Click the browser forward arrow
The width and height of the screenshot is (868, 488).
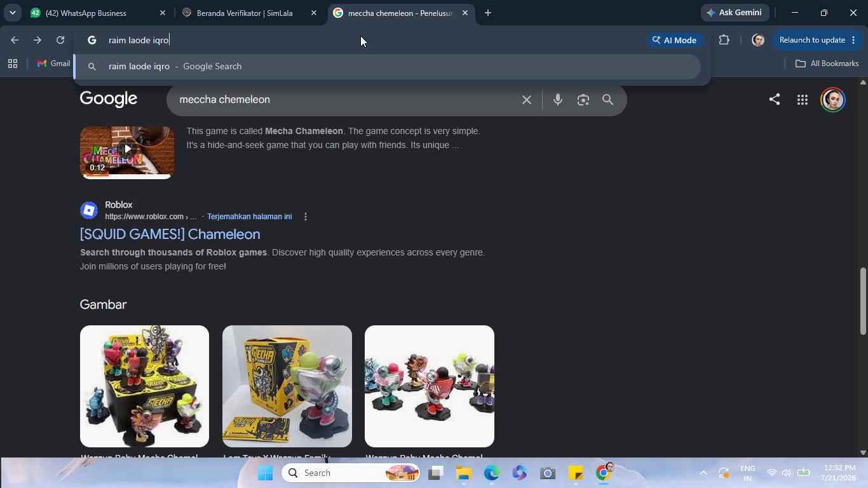coord(37,40)
